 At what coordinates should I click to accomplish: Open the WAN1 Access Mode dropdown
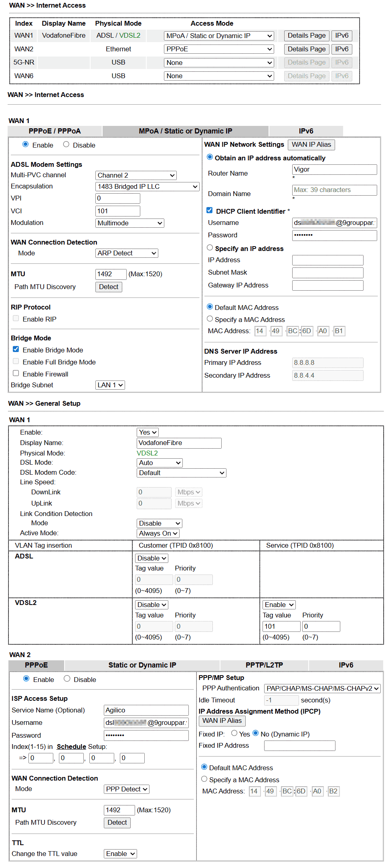[219, 36]
